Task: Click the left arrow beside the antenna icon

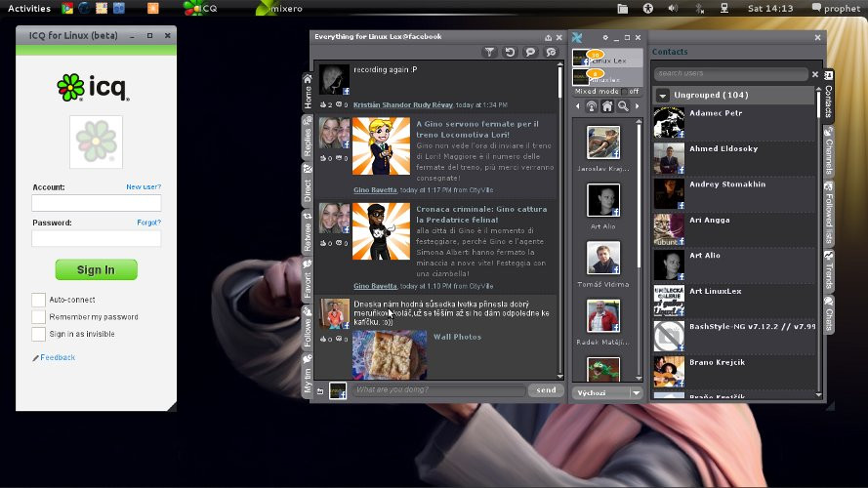Action: (x=577, y=106)
